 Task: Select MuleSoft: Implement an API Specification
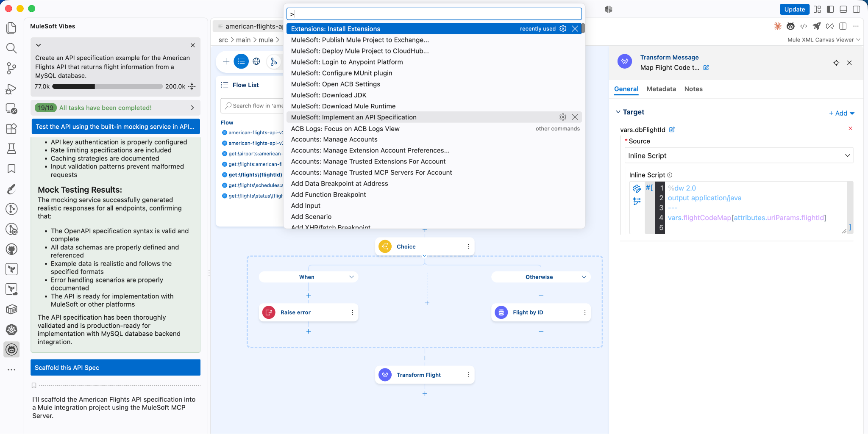(x=434, y=117)
